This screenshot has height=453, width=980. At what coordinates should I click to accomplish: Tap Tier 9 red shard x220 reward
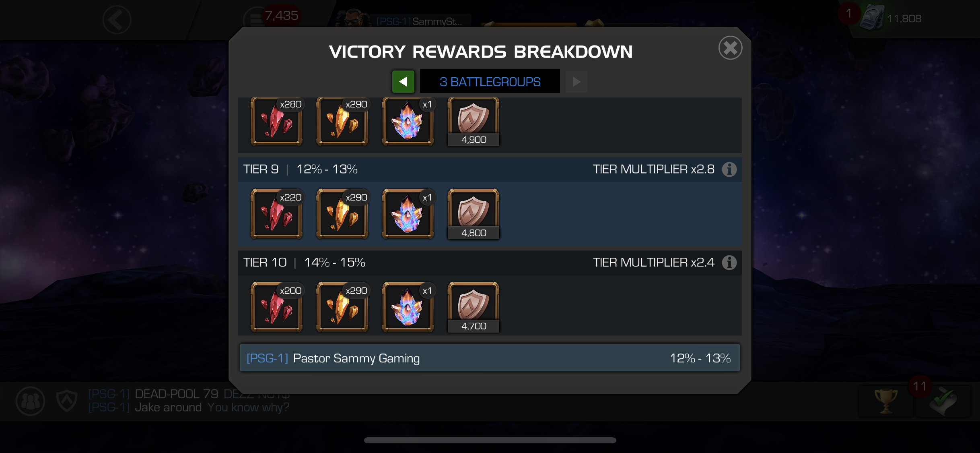[276, 214]
